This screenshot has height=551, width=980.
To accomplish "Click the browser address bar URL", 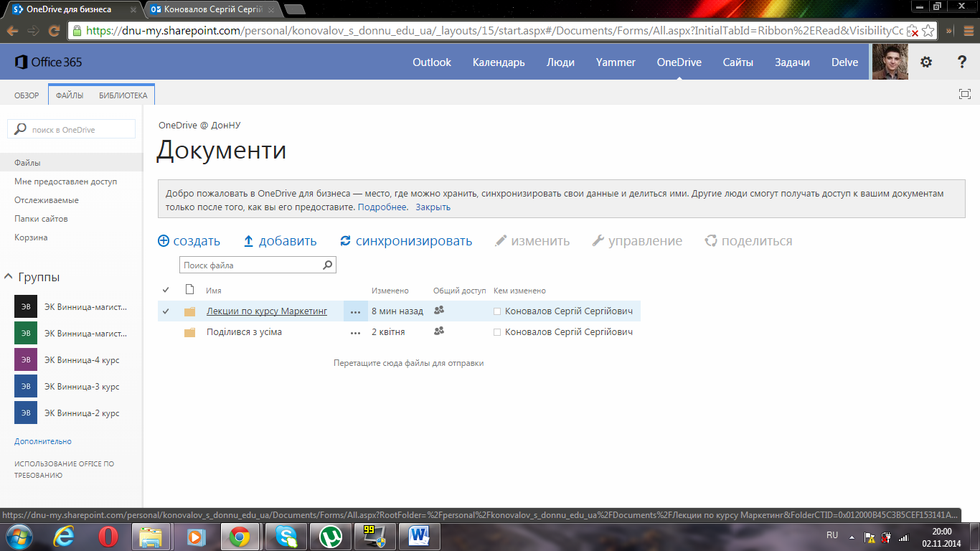I will click(x=494, y=31).
